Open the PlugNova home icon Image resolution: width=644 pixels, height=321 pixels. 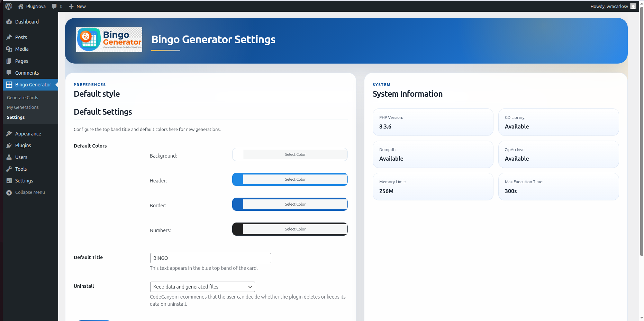21,6
